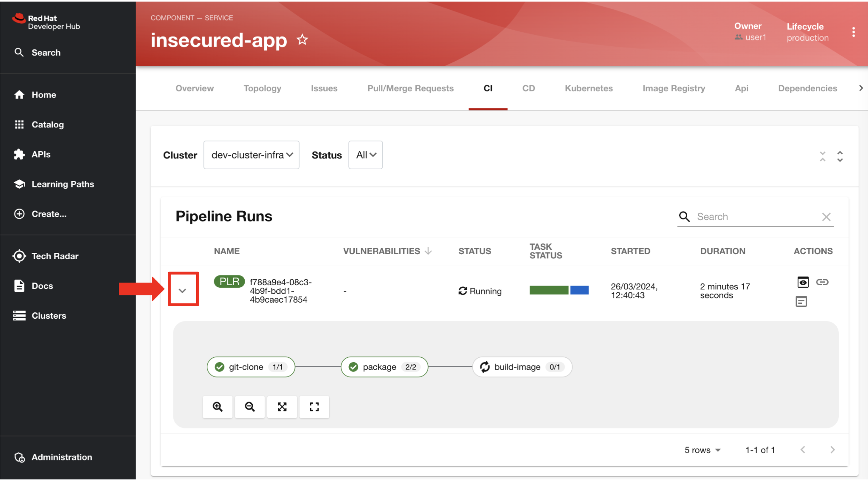The image size is (868, 481).
Task: Sort by Vulnerabilities column arrow
Action: tap(428, 251)
